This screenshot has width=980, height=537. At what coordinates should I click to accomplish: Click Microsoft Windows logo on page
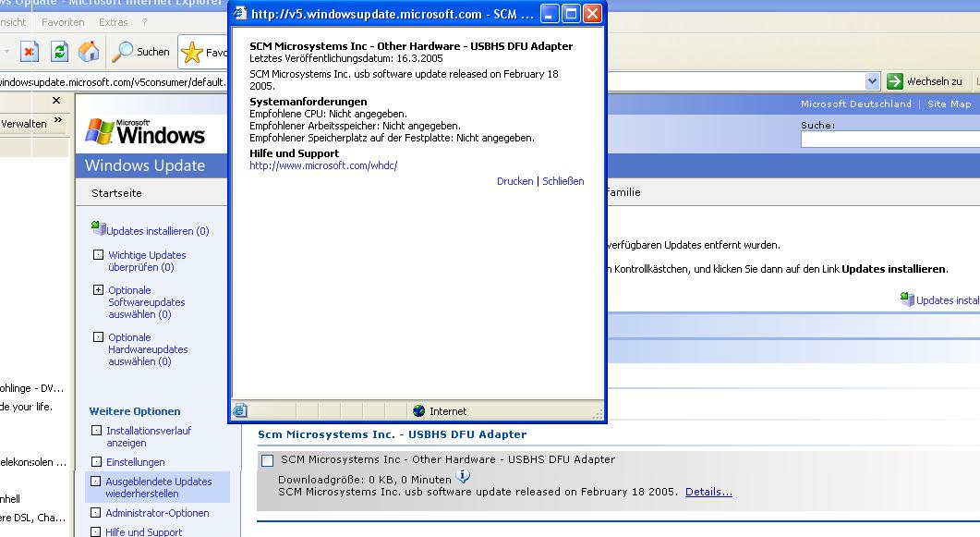click(145, 132)
